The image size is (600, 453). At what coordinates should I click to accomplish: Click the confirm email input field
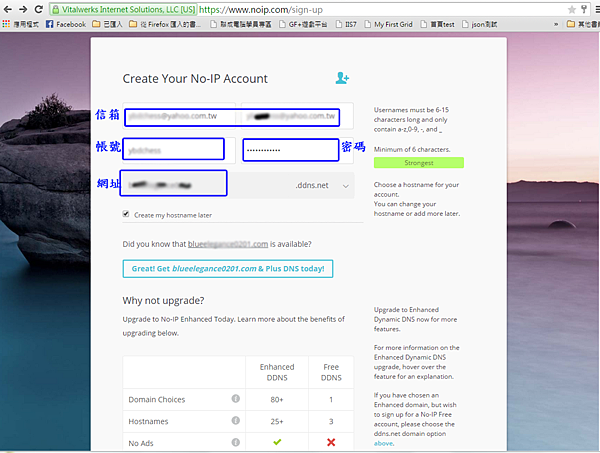click(x=297, y=116)
